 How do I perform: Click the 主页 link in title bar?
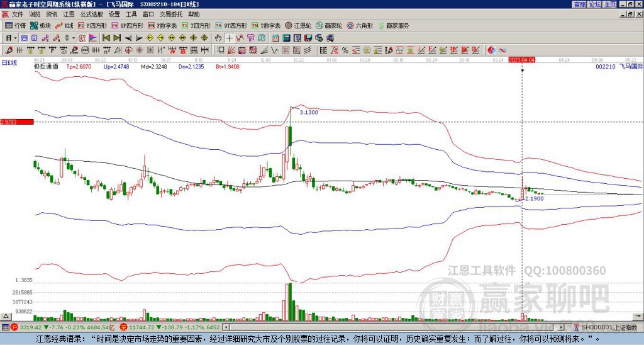610,4
